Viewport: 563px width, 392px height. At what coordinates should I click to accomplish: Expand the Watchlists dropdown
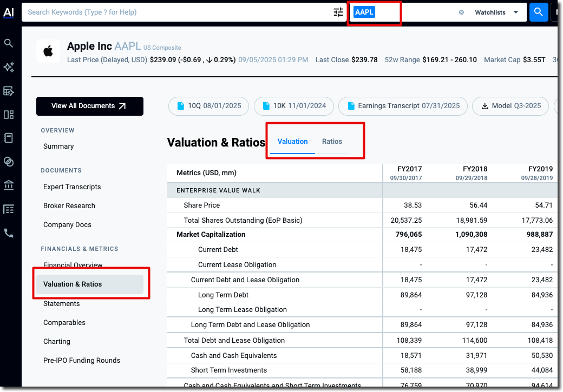coord(496,12)
